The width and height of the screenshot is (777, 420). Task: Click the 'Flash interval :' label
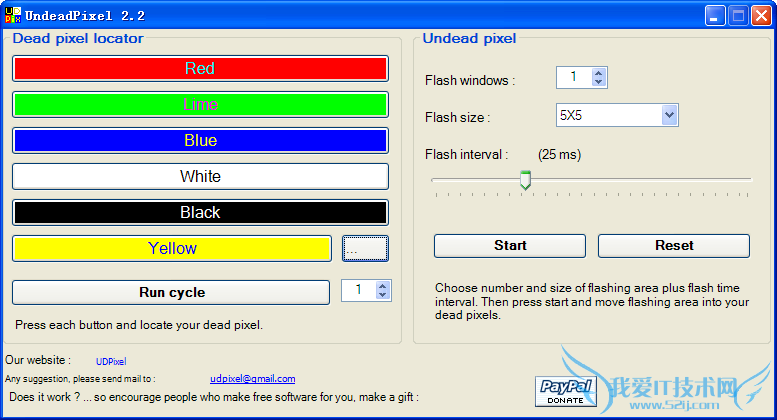click(x=467, y=155)
